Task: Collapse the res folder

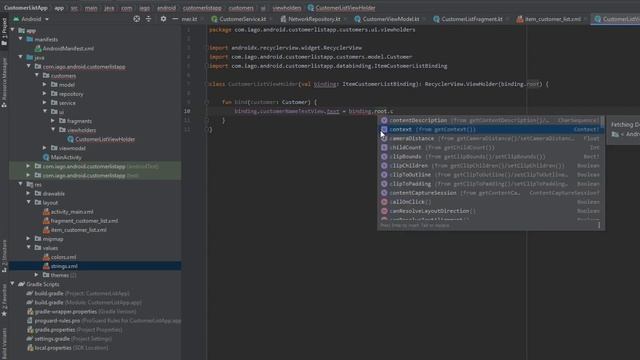Action: coord(21,184)
